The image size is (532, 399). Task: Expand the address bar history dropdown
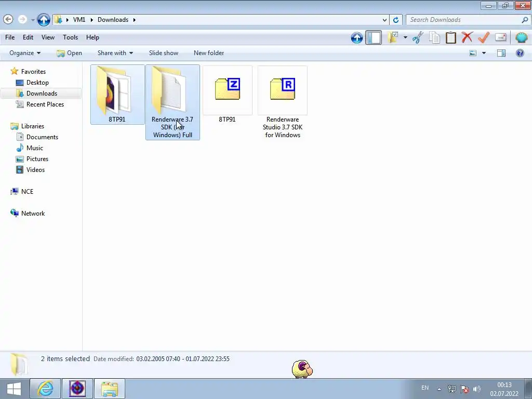pos(384,20)
